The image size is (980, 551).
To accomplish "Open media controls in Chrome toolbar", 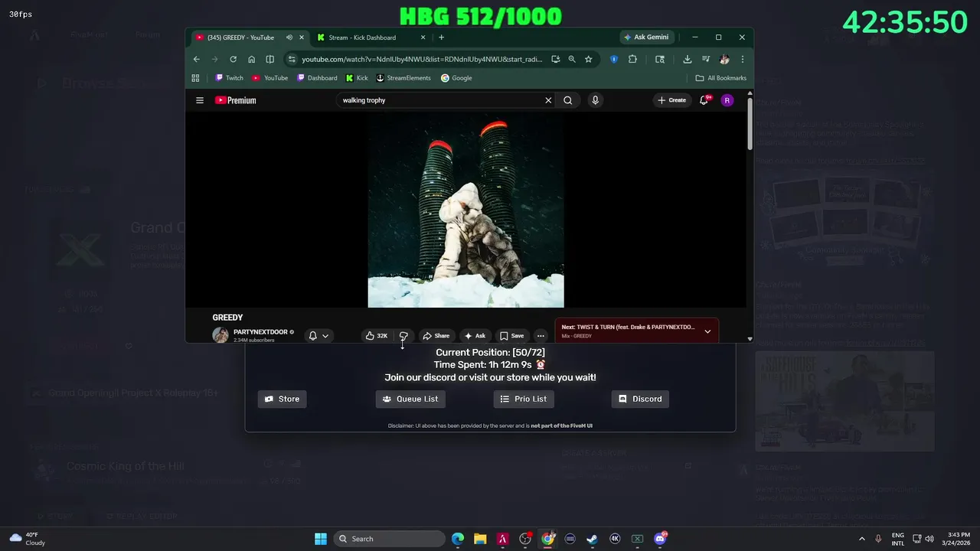I will 705,59.
